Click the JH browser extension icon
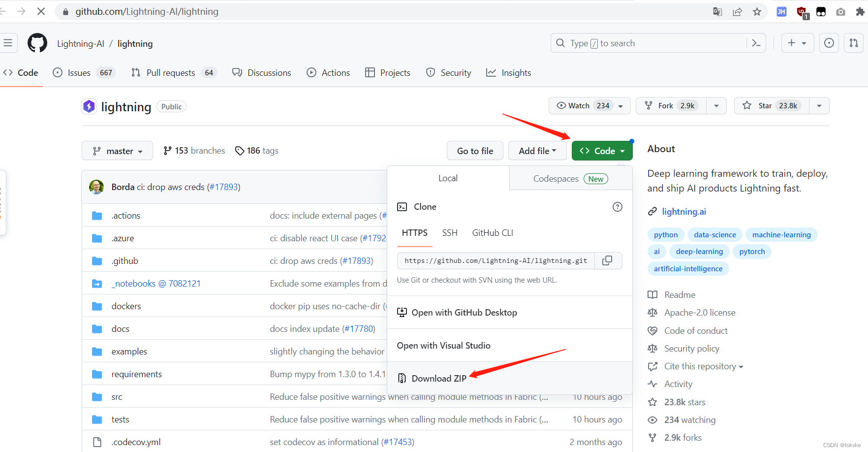Image resolution: width=868 pixels, height=452 pixels. (781, 12)
